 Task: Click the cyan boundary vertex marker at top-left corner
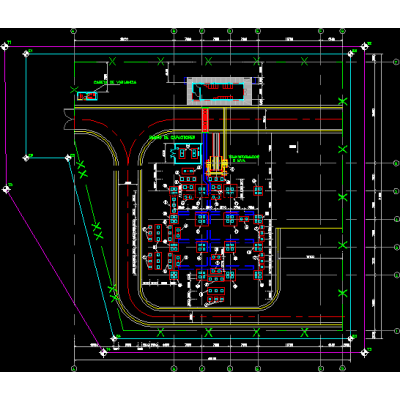[26, 54]
